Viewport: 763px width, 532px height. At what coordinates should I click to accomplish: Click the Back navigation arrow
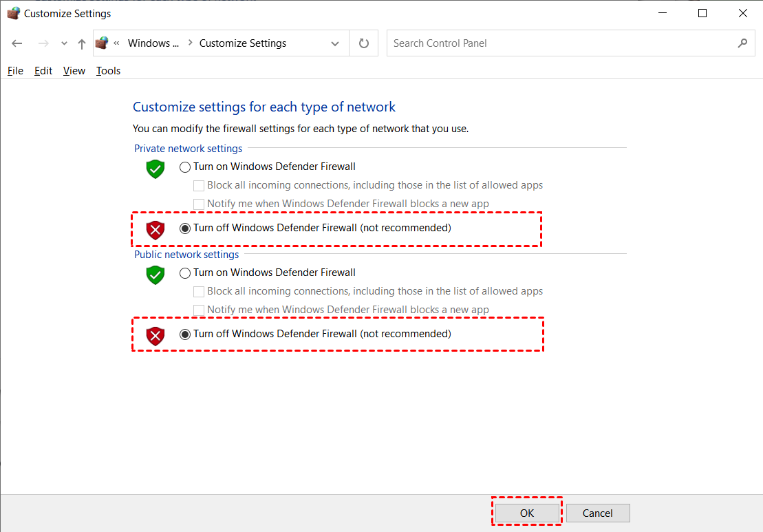17,43
